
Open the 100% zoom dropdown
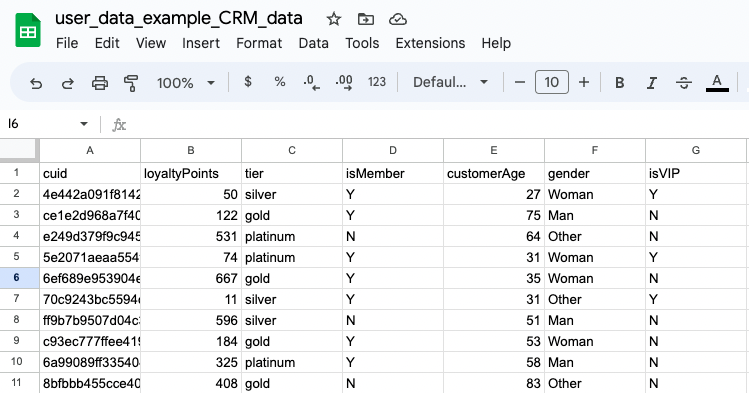186,83
